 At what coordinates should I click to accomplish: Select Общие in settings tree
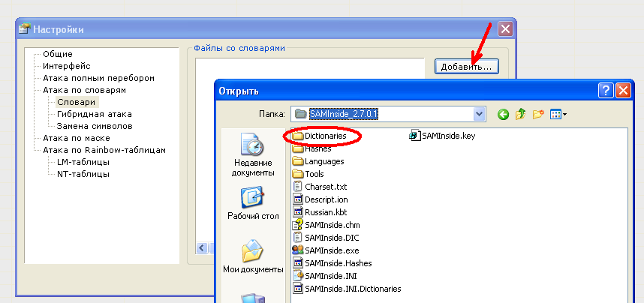[x=58, y=54]
